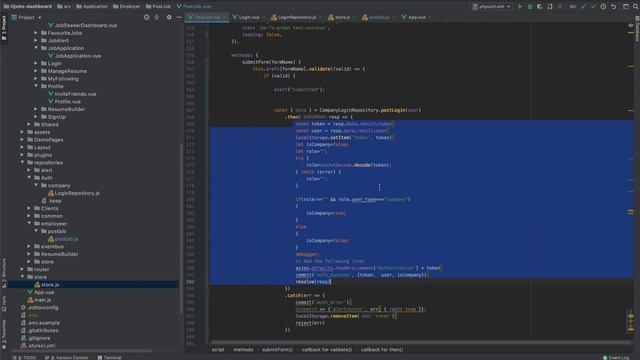Click 'callback for then()' code breadcrumb
Image resolution: width=640 pixels, height=360 pixels.
click(382, 350)
